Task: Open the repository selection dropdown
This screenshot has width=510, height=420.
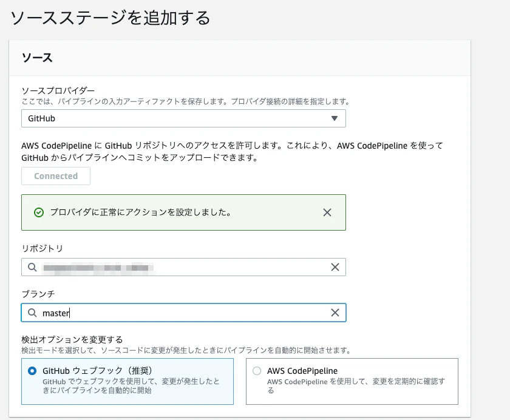Action: [182, 267]
